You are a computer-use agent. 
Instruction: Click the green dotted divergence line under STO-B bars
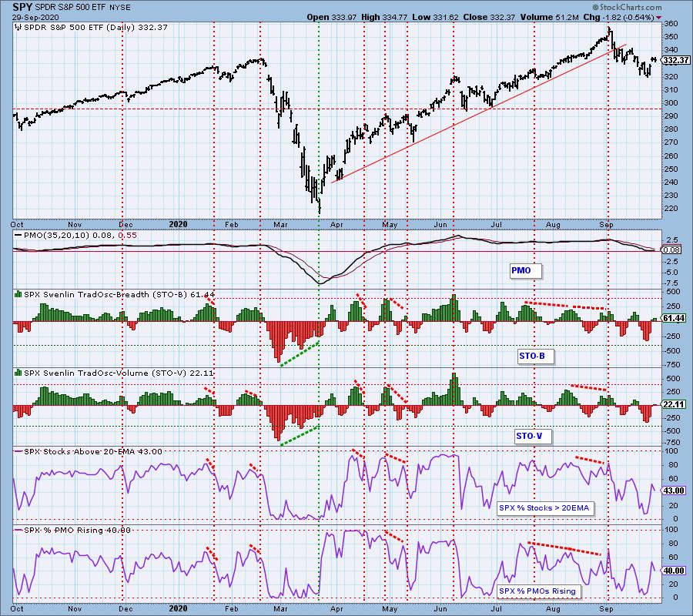tap(300, 353)
